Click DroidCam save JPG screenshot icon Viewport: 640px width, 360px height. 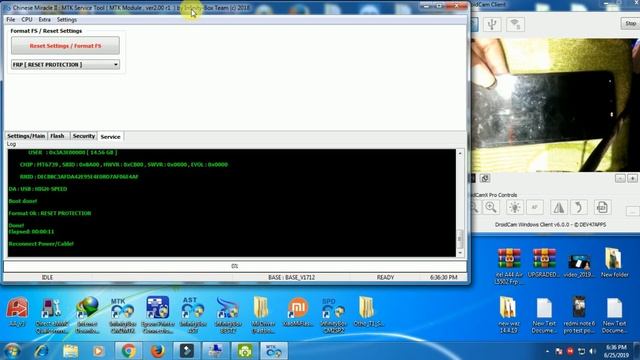point(602,207)
